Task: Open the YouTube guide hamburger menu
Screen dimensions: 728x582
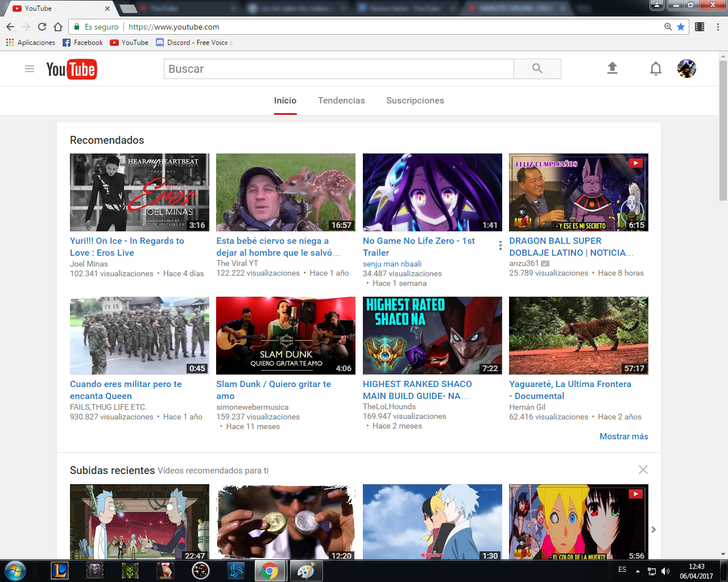Action: pyautogui.click(x=30, y=69)
